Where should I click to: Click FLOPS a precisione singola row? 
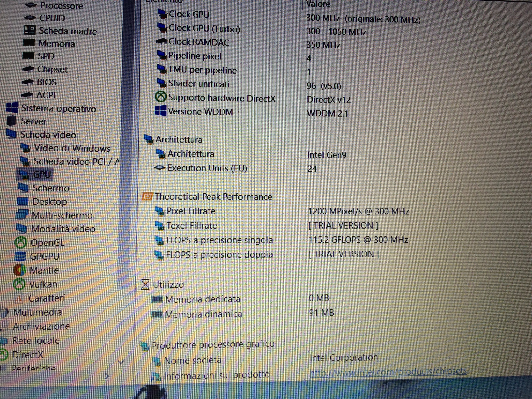[281, 240]
